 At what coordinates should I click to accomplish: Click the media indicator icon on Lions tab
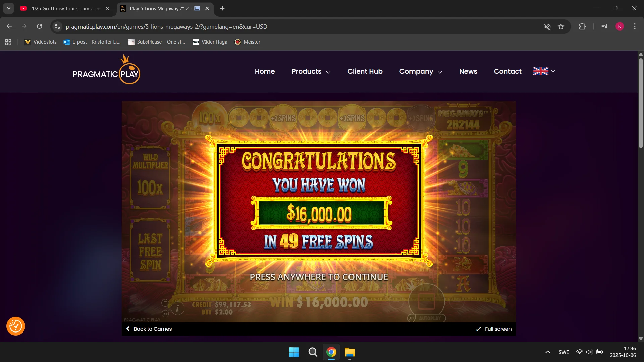point(197,8)
